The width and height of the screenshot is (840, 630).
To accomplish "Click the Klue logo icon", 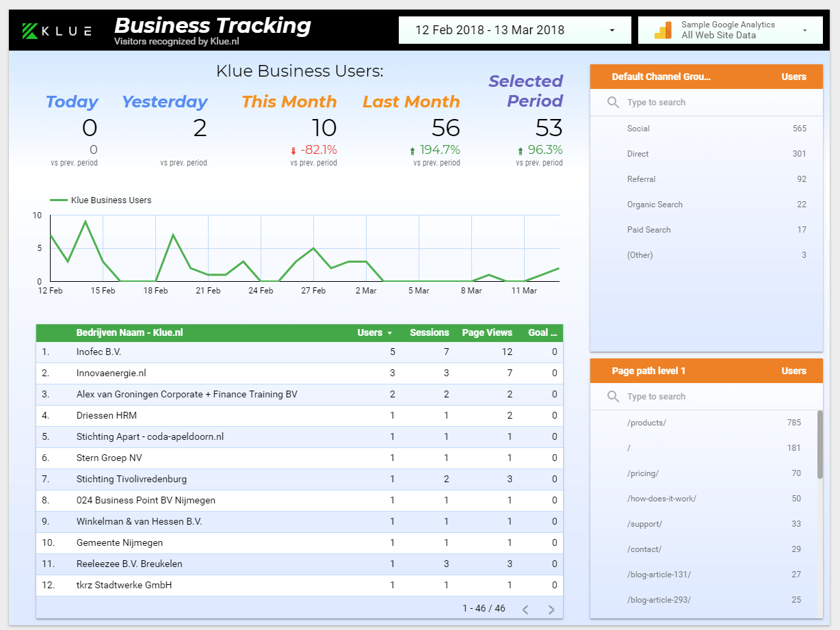I will click(30, 30).
